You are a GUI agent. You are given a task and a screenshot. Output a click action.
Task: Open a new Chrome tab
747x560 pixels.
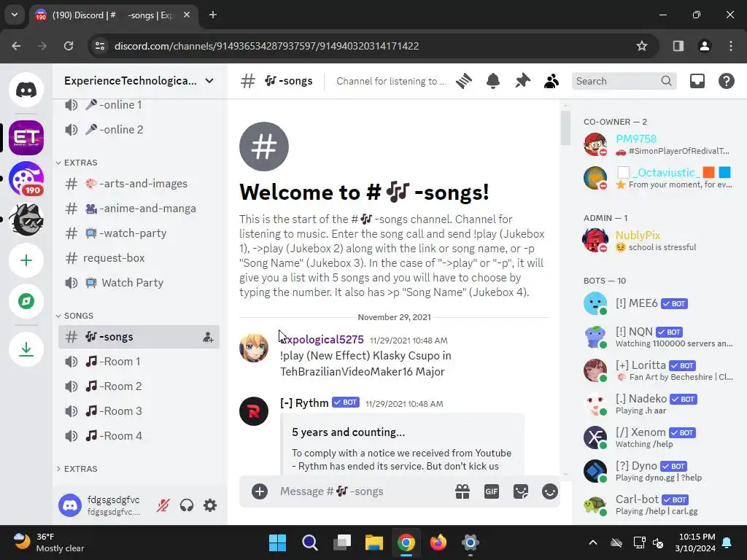[213, 15]
